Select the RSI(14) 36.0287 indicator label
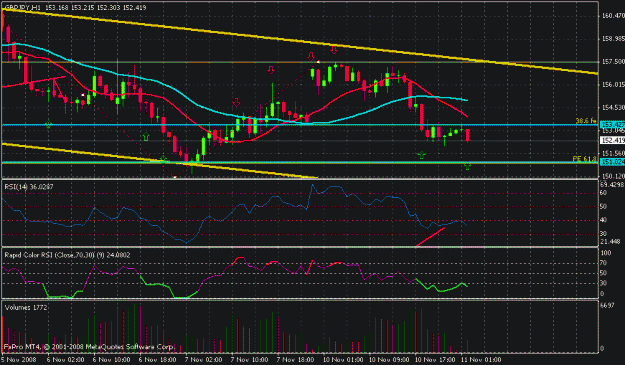This screenshot has height=365, width=625. point(29,186)
